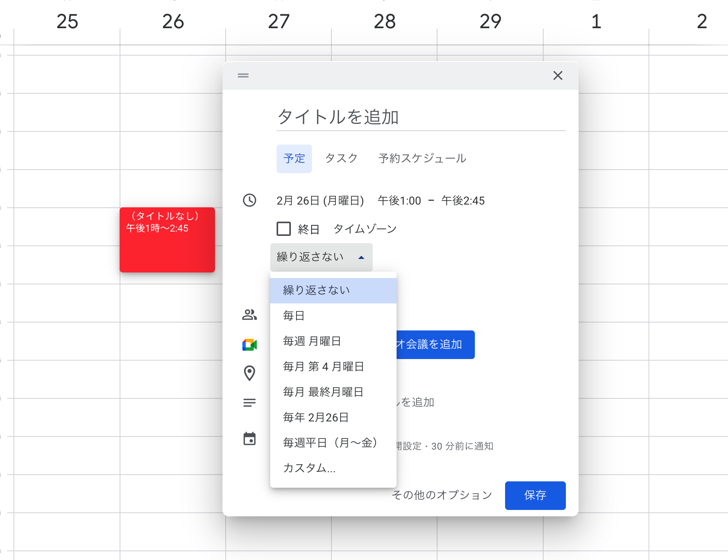
Task: Open the タイムゾーン settings
Action: [365, 229]
